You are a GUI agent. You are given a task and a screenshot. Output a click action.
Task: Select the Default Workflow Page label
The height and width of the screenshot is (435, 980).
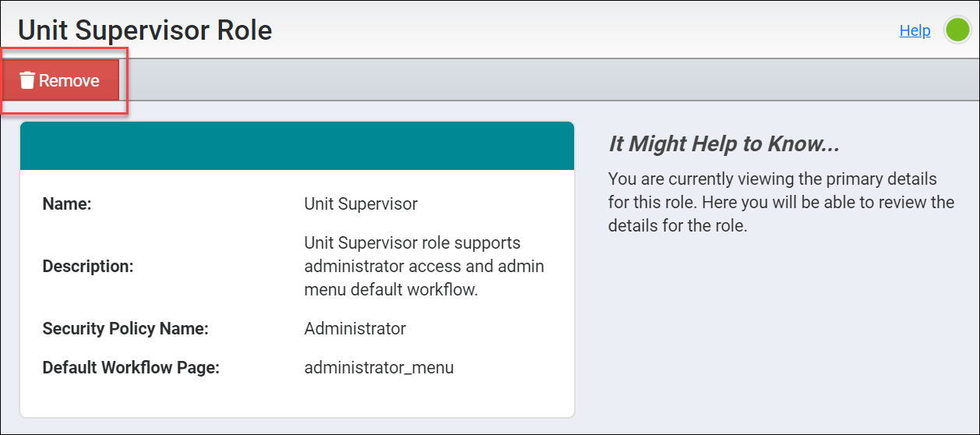(131, 368)
